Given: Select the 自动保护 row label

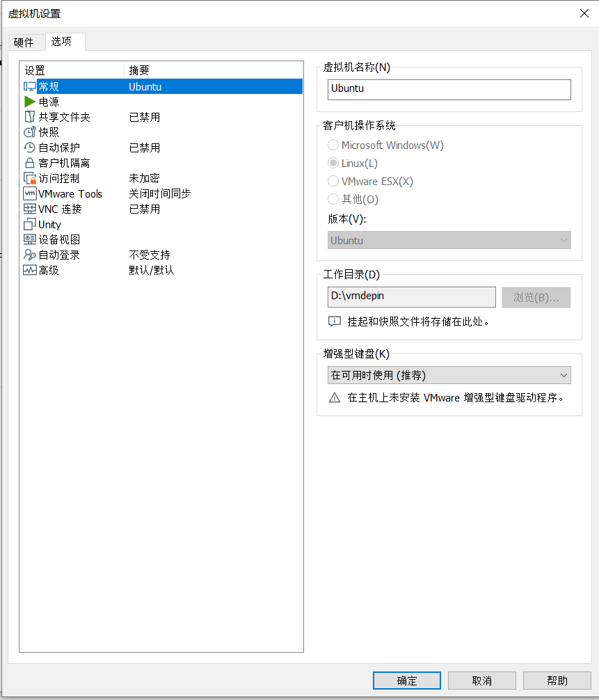Looking at the screenshot, I should click(59, 148).
